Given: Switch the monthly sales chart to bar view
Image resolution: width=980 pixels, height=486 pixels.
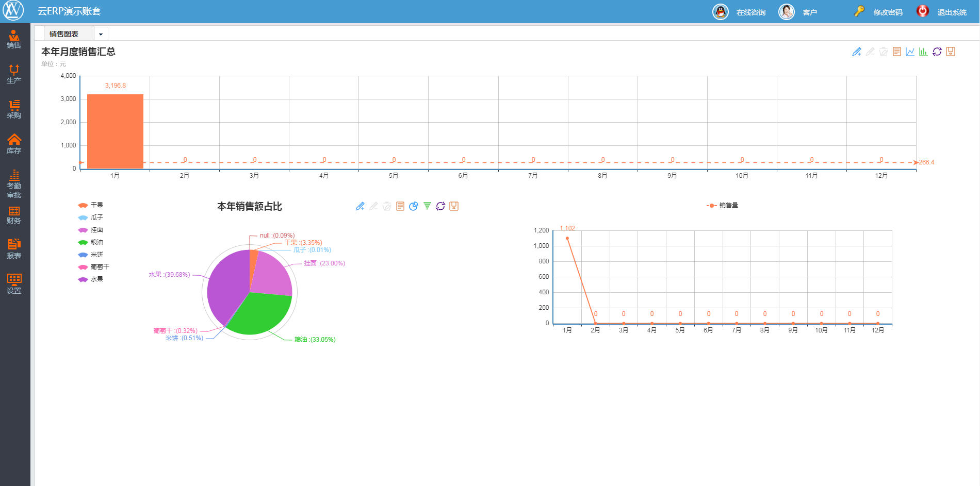Looking at the screenshot, I should tap(923, 52).
